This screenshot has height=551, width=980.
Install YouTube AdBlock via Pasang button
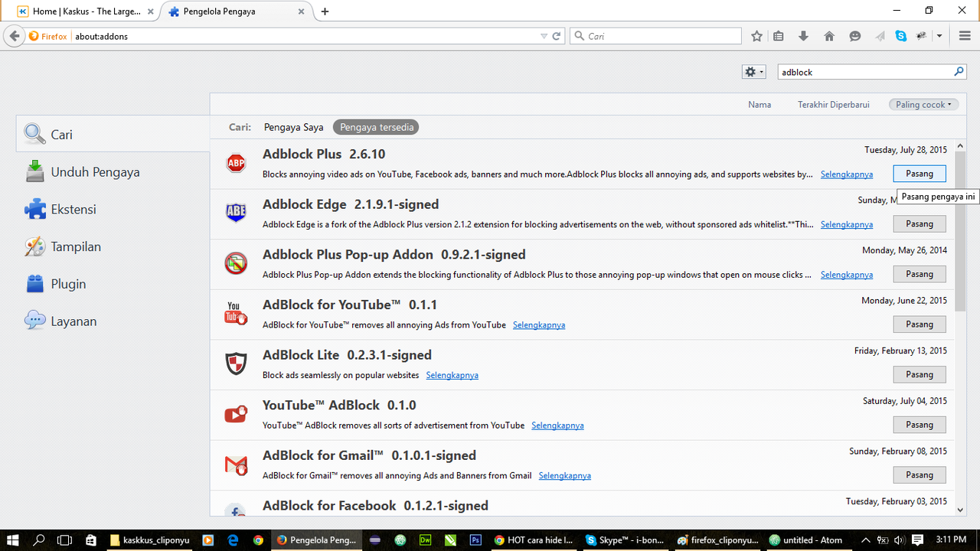[920, 425]
